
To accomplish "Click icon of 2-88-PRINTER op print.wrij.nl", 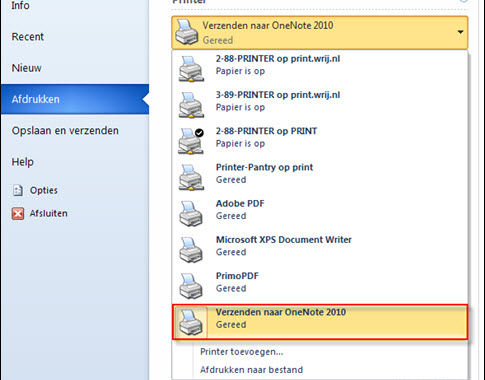I will [x=191, y=69].
